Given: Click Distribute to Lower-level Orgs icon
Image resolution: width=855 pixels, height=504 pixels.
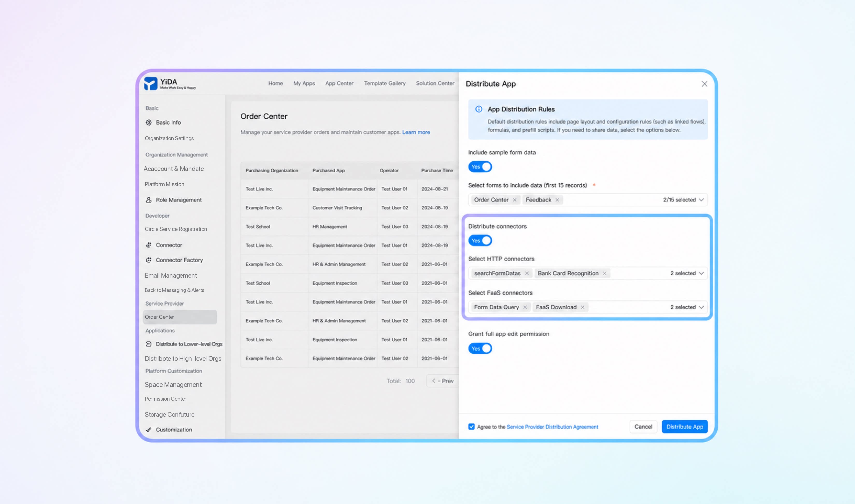Looking at the screenshot, I should tap(149, 344).
